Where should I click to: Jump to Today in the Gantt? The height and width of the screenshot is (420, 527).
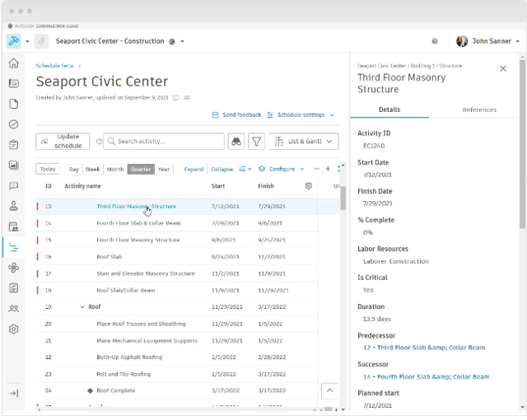coord(48,169)
